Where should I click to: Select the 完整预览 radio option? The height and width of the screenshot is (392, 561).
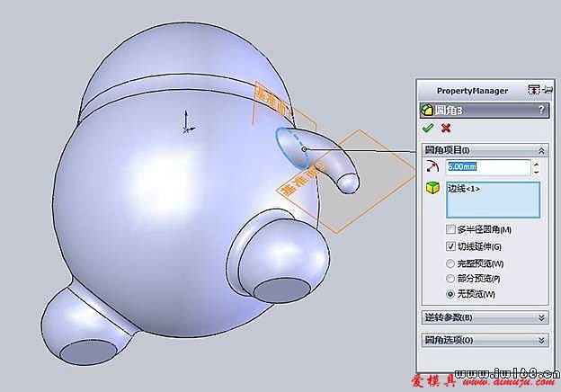click(451, 263)
